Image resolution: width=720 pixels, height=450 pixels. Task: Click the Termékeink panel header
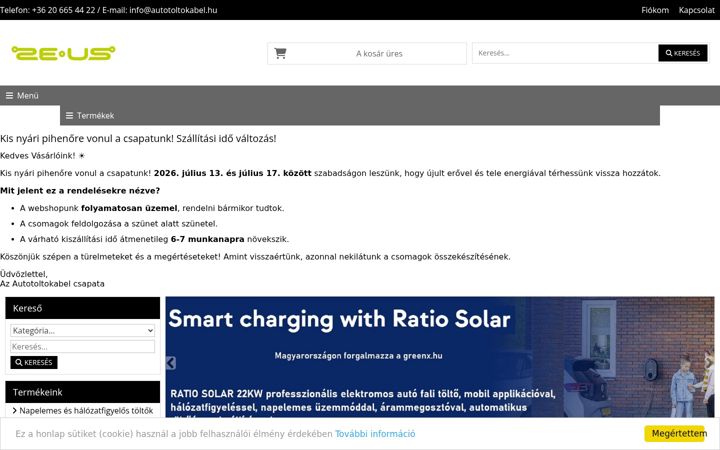83,392
